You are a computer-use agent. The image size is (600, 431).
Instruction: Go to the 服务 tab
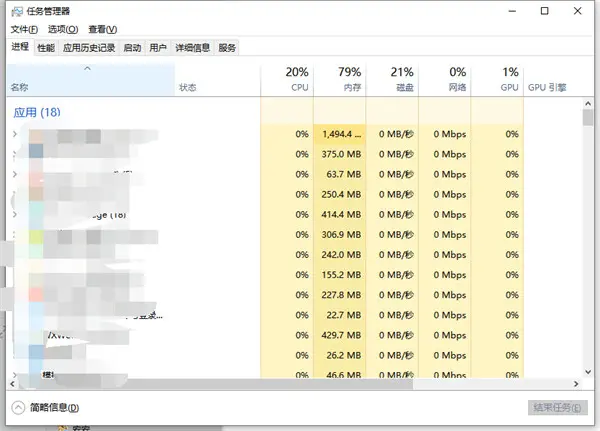click(x=227, y=47)
